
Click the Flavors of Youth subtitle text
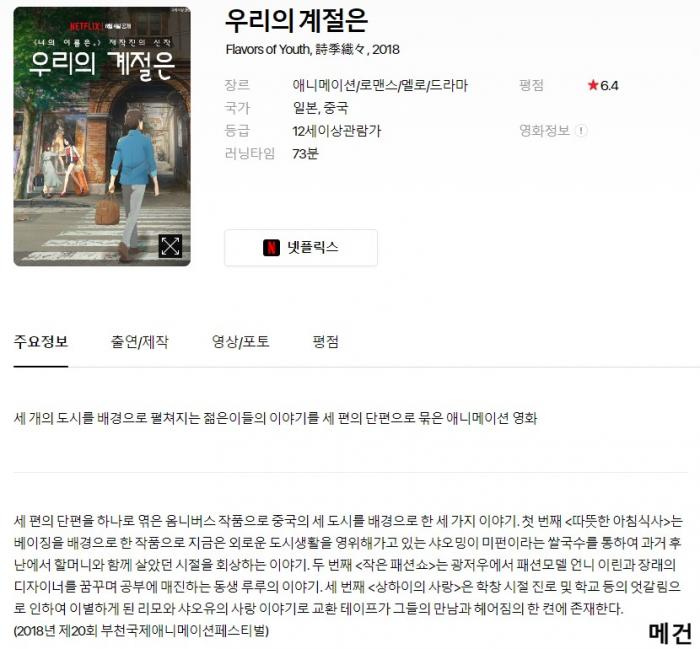click(x=312, y=49)
